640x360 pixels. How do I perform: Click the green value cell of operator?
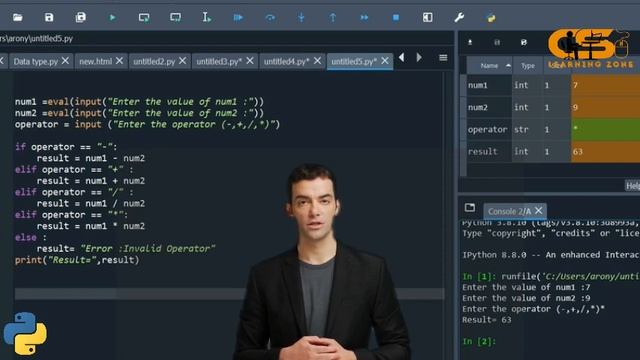click(x=605, y=129)
